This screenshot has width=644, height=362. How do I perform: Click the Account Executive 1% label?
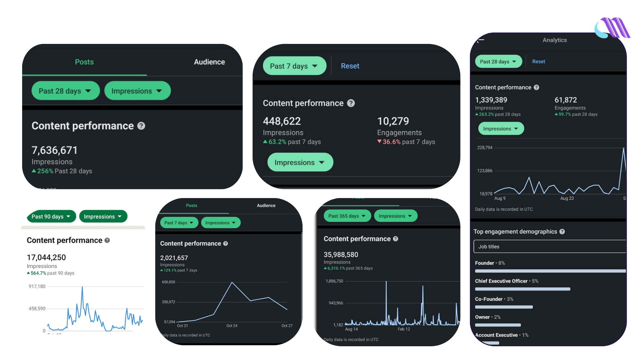tap(501, 335)
